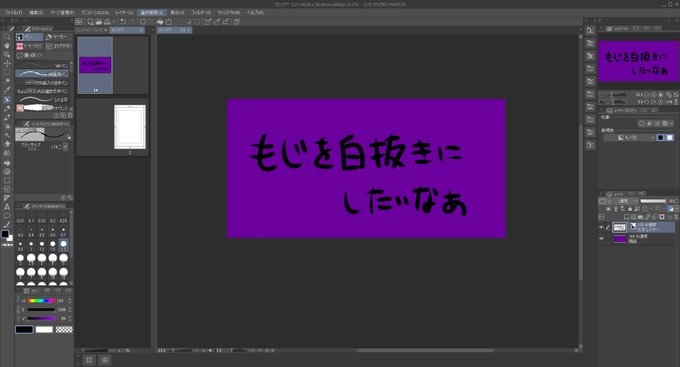
Task: Click the Open file icon in command bar
Action: click(98, 21)
